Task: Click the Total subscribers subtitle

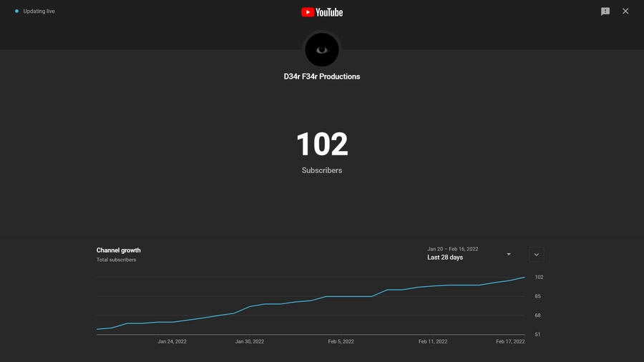Action: pos(116,260)
